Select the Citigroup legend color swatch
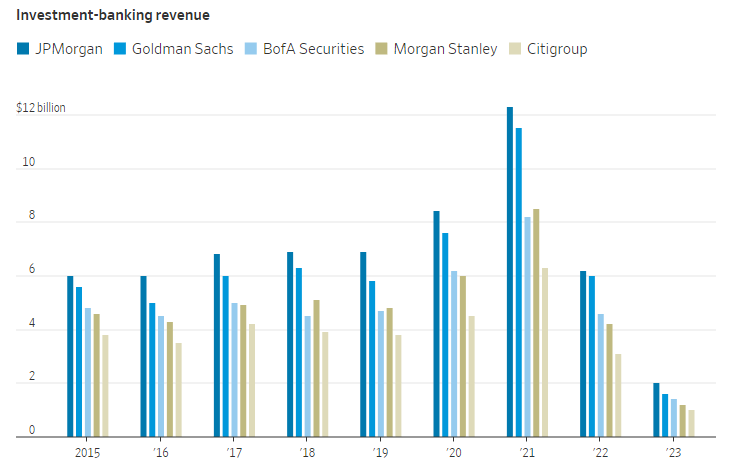733x473 pixels. pyautogui.click(x=514, y=49)
